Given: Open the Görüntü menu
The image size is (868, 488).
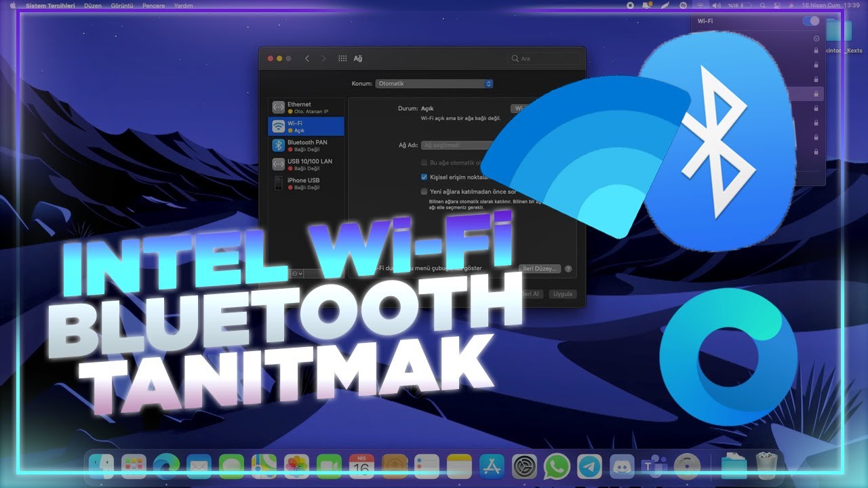Looking at the screenshot, I should click(123, 5).
